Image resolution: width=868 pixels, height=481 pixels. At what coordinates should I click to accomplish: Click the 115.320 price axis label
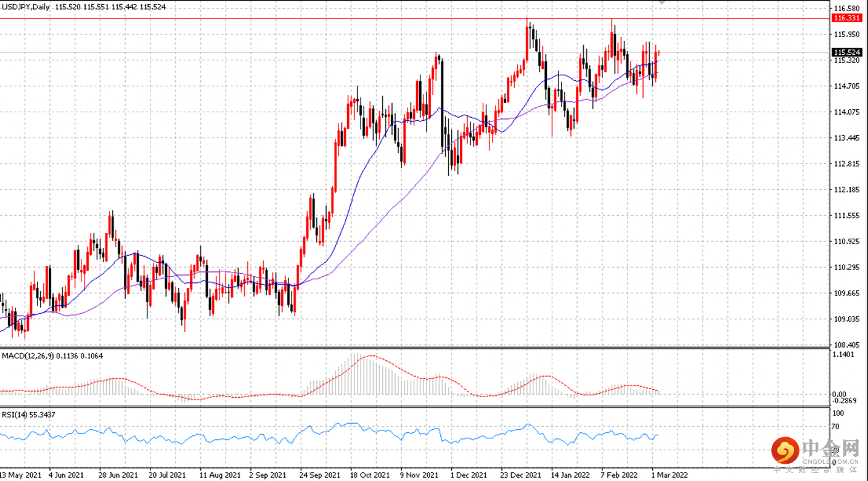click(x=846, y=60)
